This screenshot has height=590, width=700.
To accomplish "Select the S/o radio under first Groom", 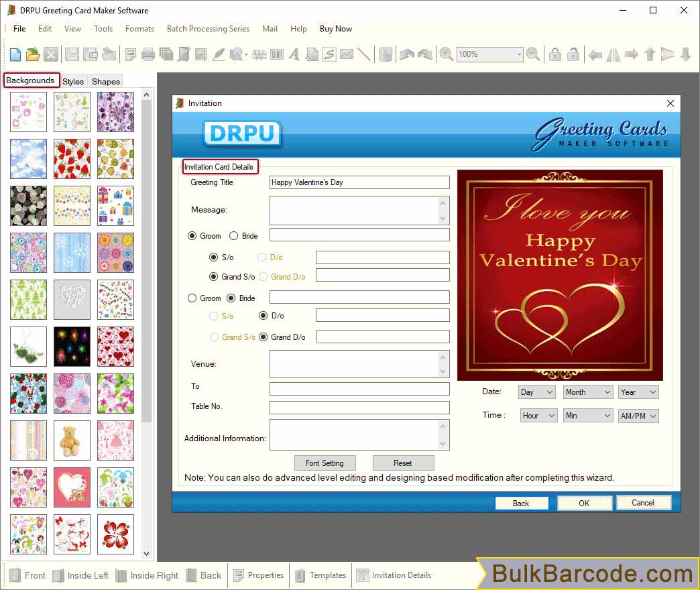I will [213, 257].
